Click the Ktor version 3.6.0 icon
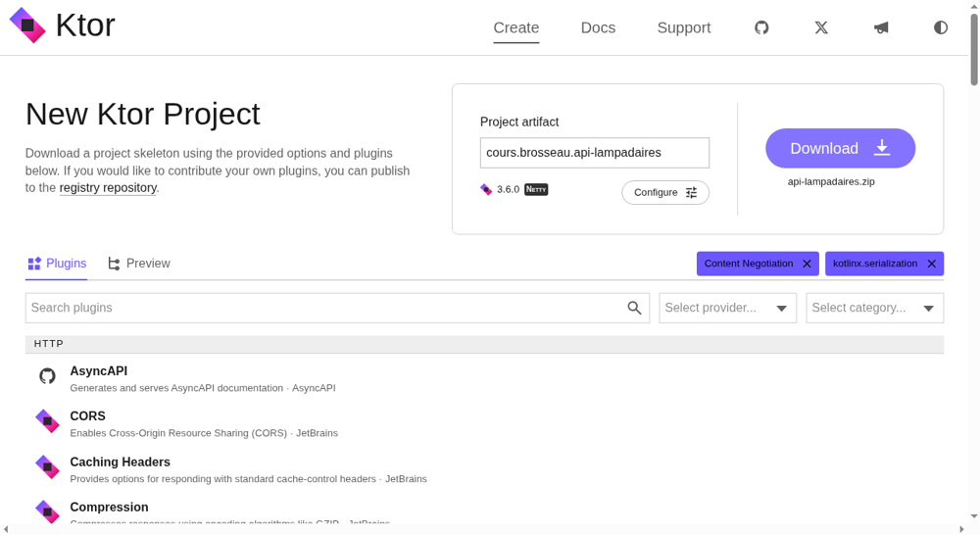 (486, 189)
